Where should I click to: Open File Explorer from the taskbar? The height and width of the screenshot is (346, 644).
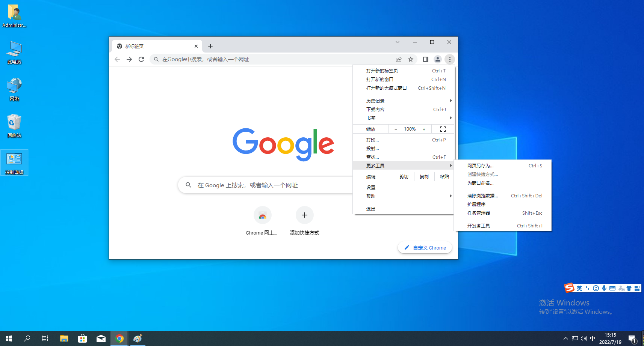(64, 338)
